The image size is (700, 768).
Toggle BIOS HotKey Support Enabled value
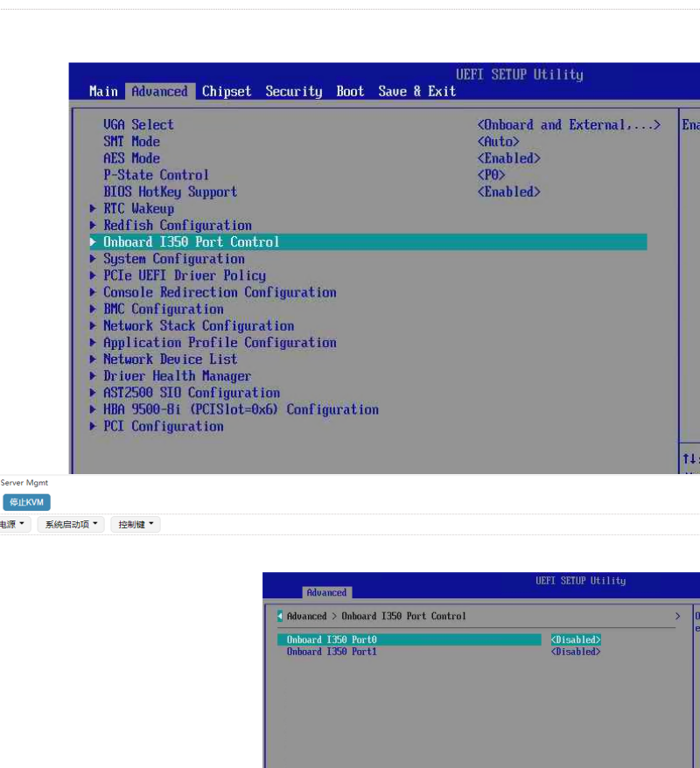[508, 192]
